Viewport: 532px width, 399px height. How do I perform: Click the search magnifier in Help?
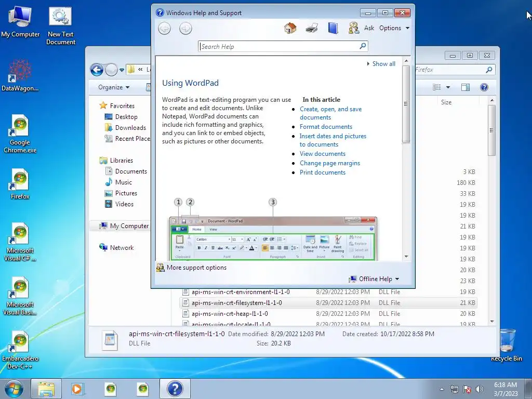(363, 46)
